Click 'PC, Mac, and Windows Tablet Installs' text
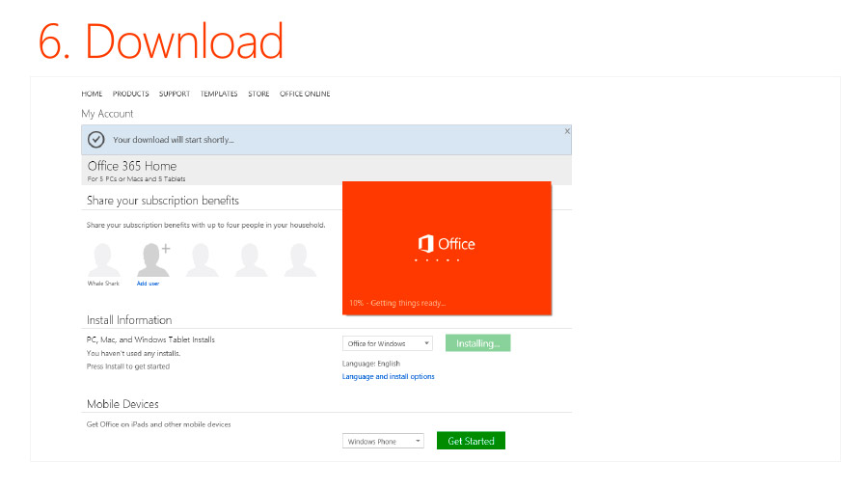 pyautogui.click(x=150, y=339)
